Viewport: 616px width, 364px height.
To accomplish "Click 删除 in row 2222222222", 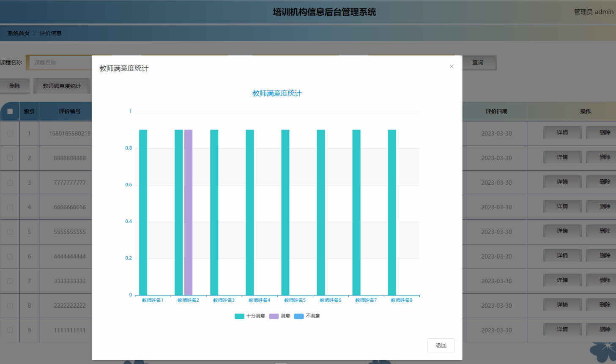I will point(601,305).
